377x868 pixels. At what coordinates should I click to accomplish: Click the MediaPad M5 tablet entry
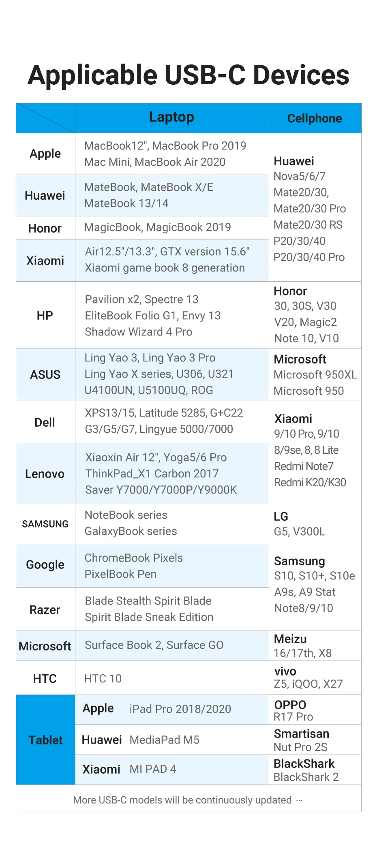[165, 740]
